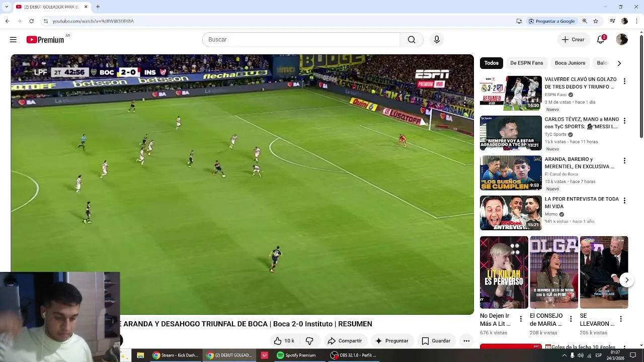644x362 pixels.
Task: Open the YouTube hamburger guide menu
Action: pyautogui.click(x=13, y=40)
